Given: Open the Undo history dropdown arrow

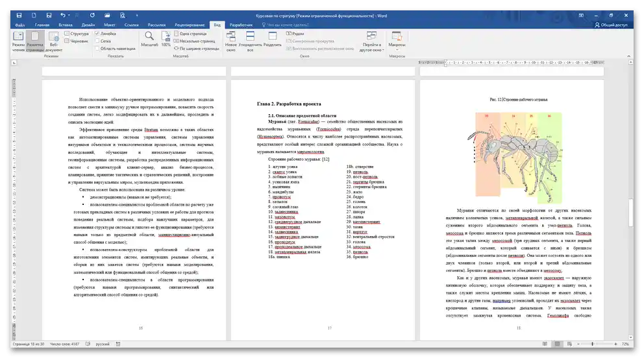Looking at the screenshot, I should (x=69, y=15).
